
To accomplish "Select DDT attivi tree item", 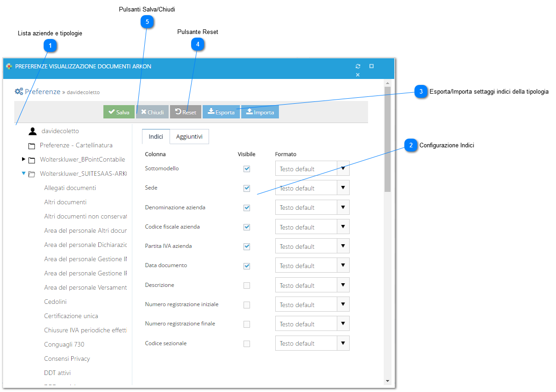I will point(57,373).
